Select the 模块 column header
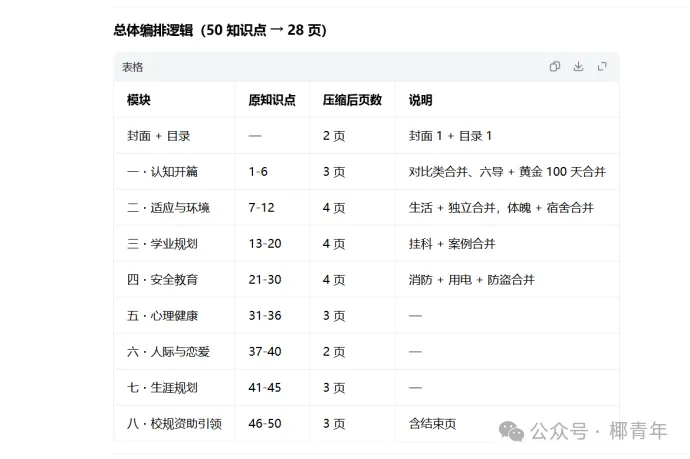The width and height of the screenshot is (690, 459). coord(139,100)
